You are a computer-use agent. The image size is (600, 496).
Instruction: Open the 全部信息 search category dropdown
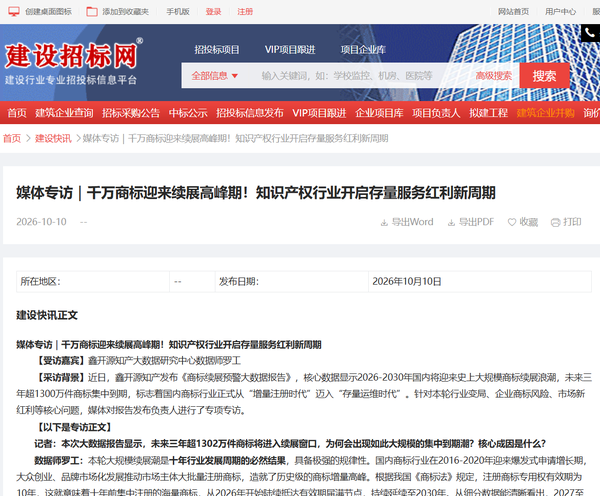(x=214, y=76)
